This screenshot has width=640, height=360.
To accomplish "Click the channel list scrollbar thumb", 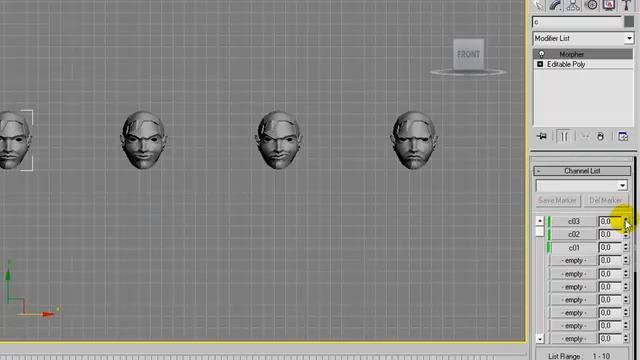I will click(540, 231).
